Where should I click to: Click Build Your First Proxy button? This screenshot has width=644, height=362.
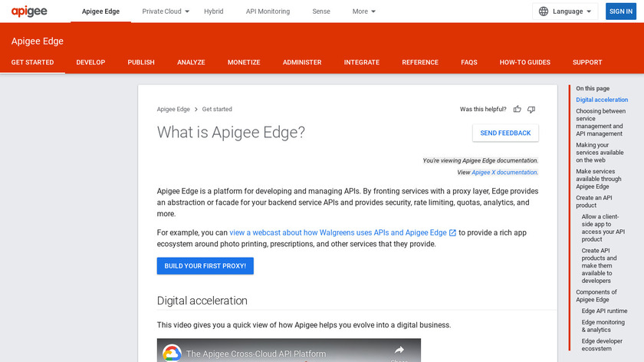pyautogui.click(x=205, y=266)
